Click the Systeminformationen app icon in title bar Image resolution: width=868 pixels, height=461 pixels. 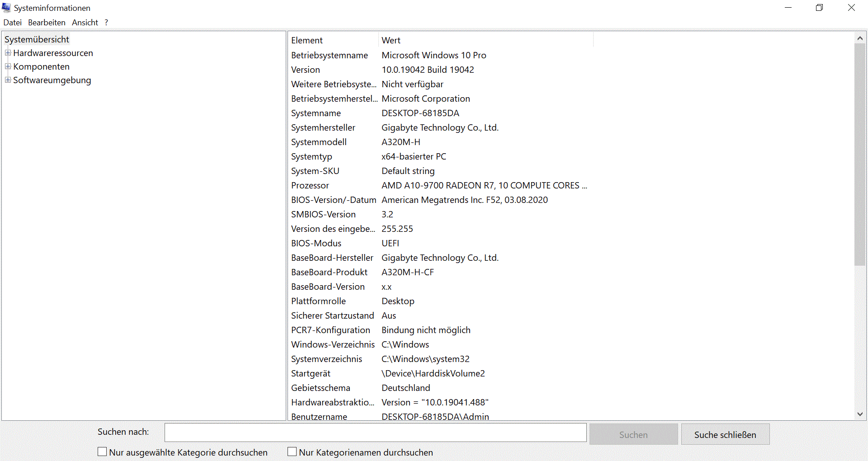(6, 8)
